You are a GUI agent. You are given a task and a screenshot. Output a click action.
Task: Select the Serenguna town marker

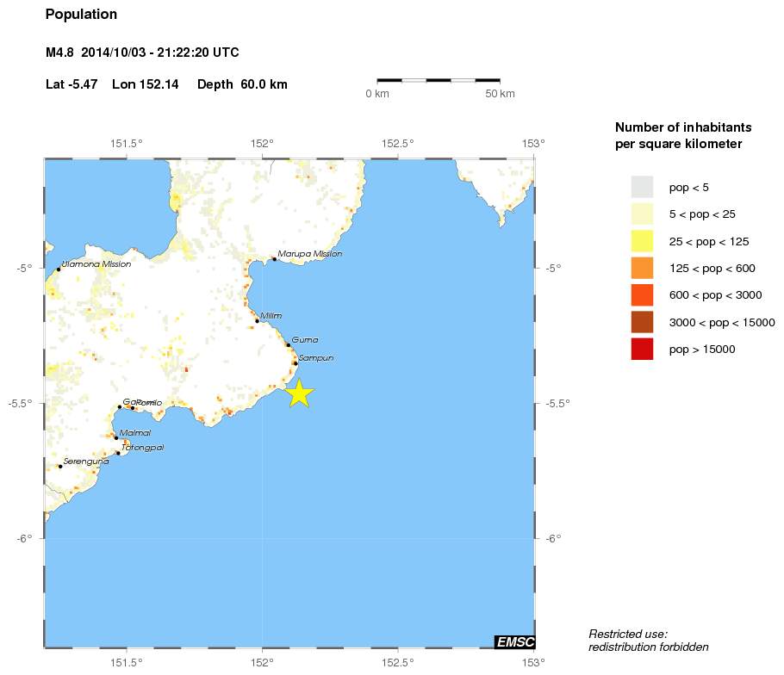tap(60, 466)
